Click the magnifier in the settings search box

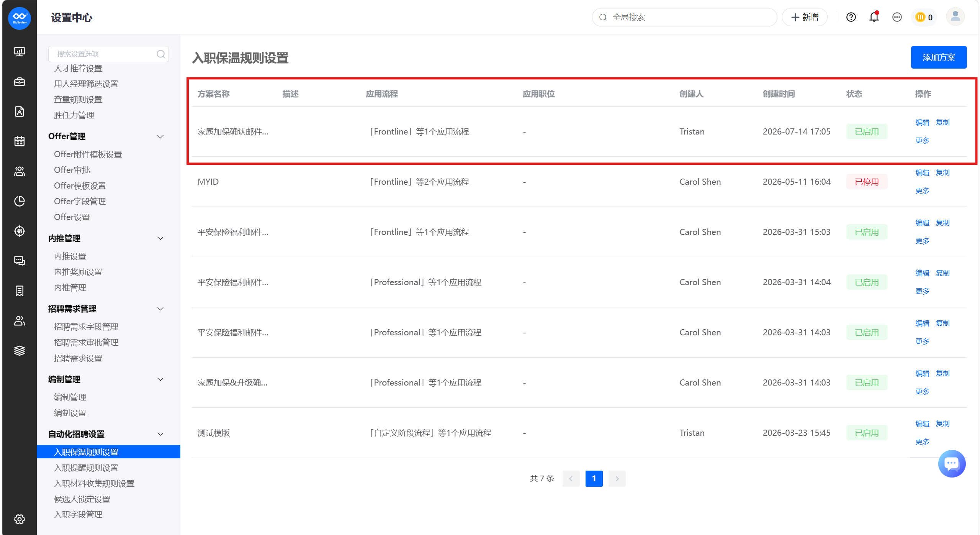[x=161, y=54]
